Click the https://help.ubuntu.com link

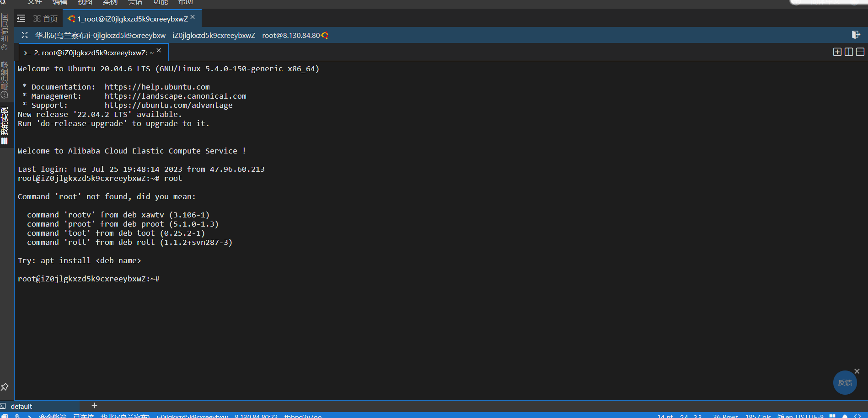pyautogui.click(x=157, y=87)
